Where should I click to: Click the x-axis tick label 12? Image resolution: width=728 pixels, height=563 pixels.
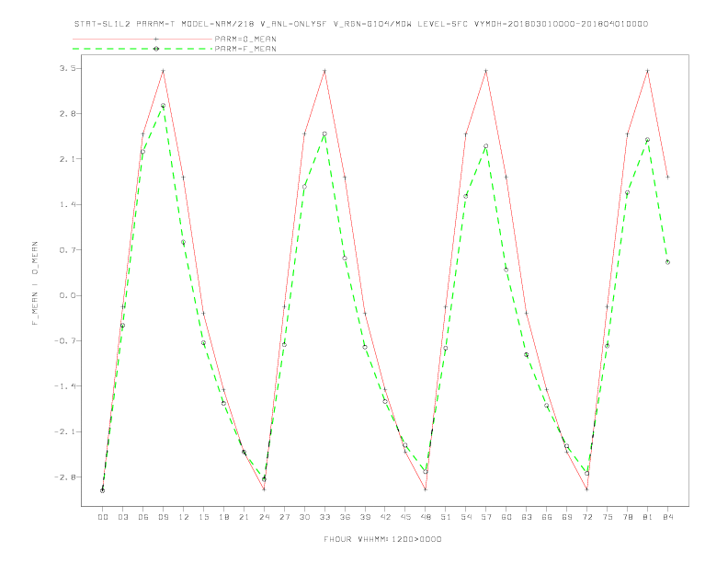[184, 517]
